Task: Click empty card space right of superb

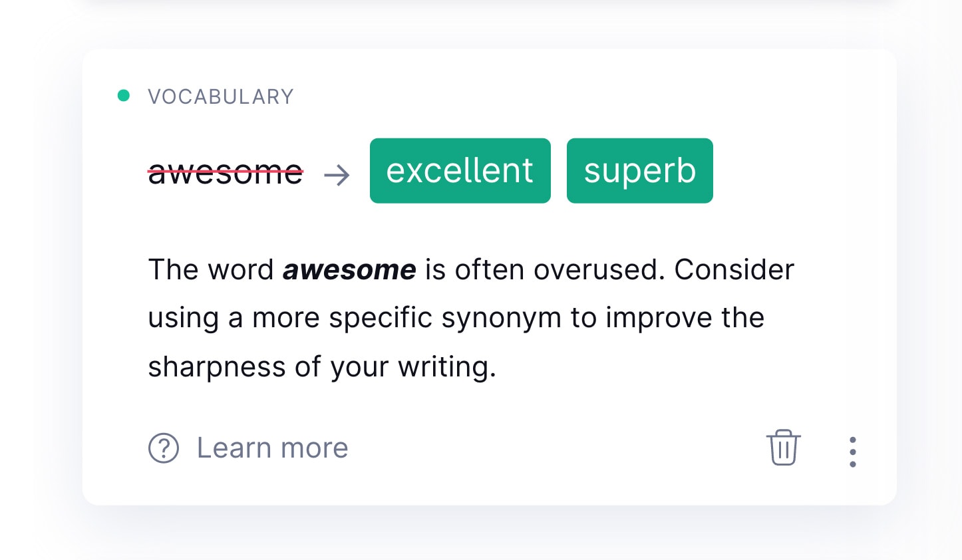Action: [x=798, y=171]
